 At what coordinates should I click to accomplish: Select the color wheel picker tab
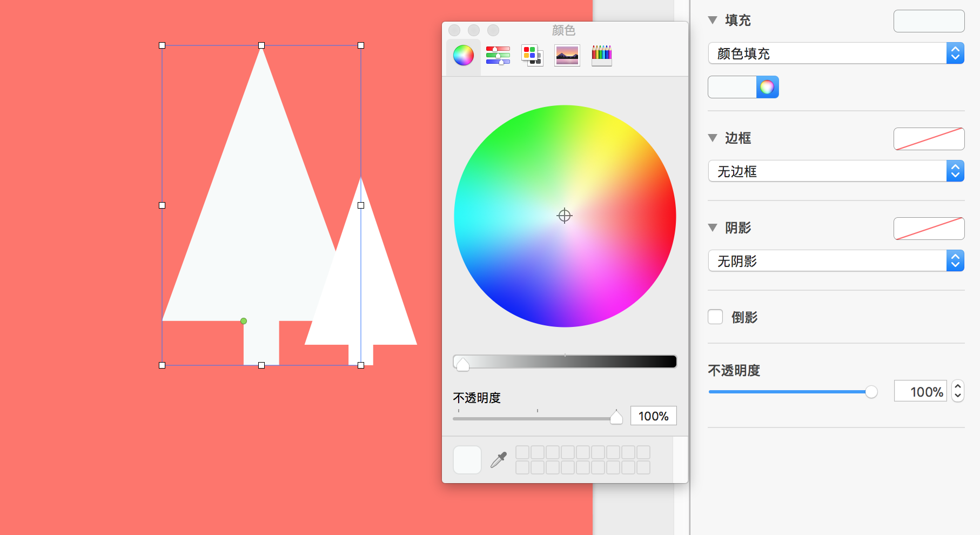click(464, 55)
